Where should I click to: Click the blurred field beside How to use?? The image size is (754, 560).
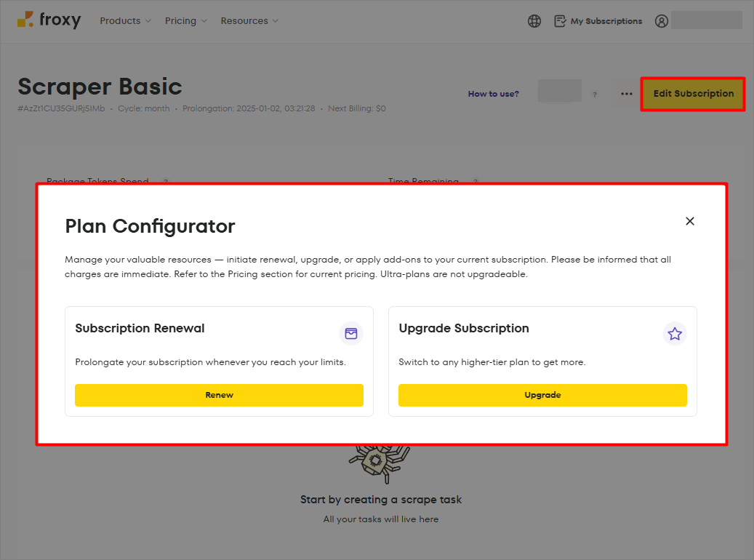tap(560, 91)
